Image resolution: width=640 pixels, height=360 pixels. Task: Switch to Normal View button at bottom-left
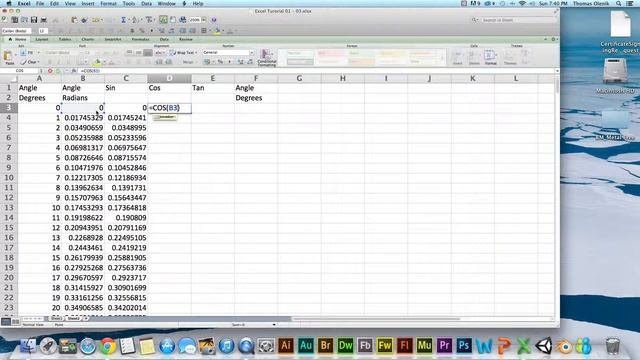[x=6, y=322]
